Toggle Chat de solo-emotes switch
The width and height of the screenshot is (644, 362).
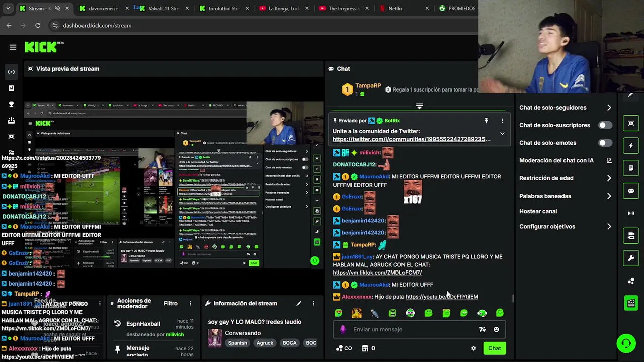pyautogui.click(x=605, y=143)
